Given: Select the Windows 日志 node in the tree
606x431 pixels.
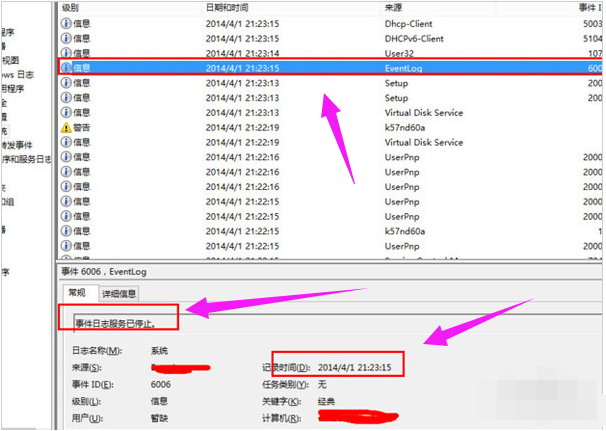Looking at the screenshot, I should coord(19,74).
